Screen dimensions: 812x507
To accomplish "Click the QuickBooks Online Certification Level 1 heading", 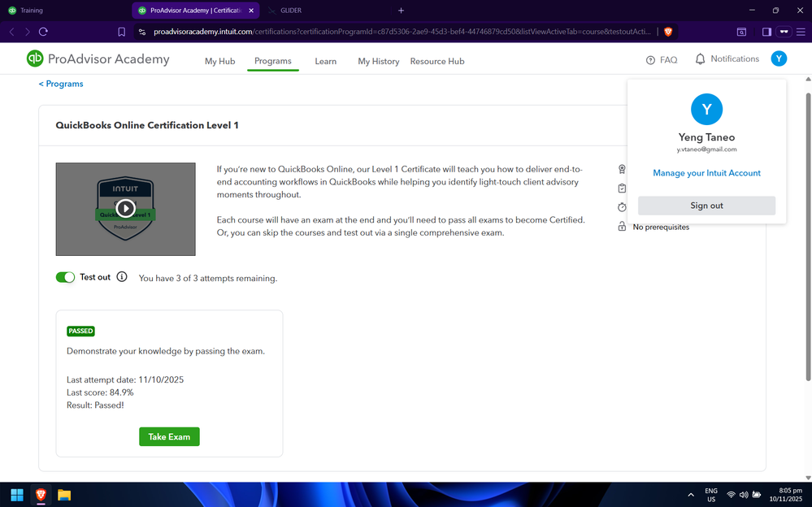I will [x=147, y=125].
